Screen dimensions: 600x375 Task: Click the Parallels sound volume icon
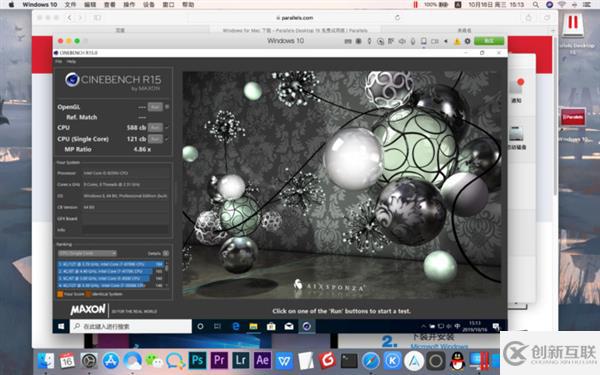pos(402,41)
